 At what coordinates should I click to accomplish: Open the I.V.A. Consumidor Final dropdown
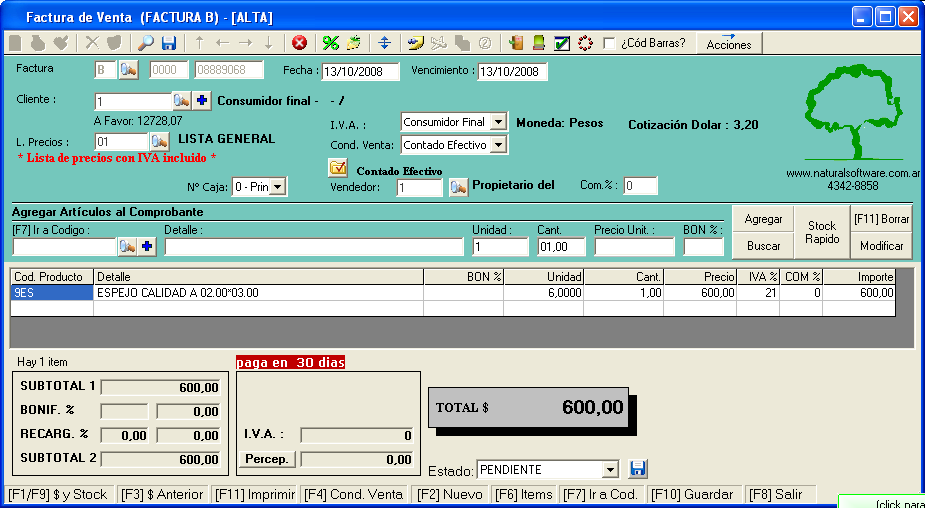tap(499, 122)
